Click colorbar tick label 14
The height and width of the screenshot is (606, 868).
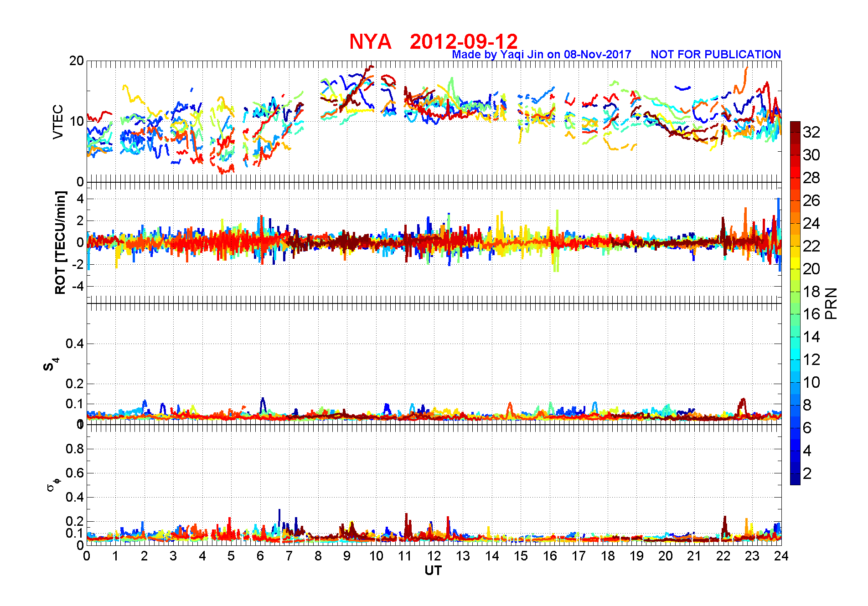(811, 337)
